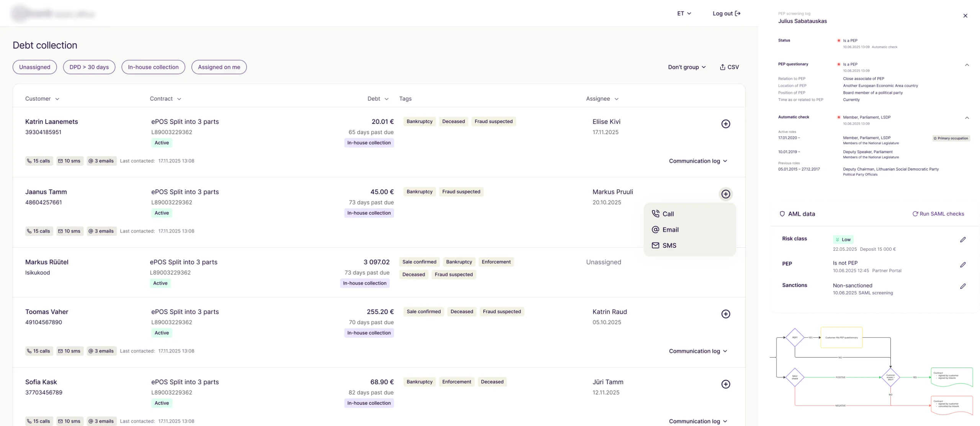
Task: Toggle DPD > 30 days filter
Action: 89,67
